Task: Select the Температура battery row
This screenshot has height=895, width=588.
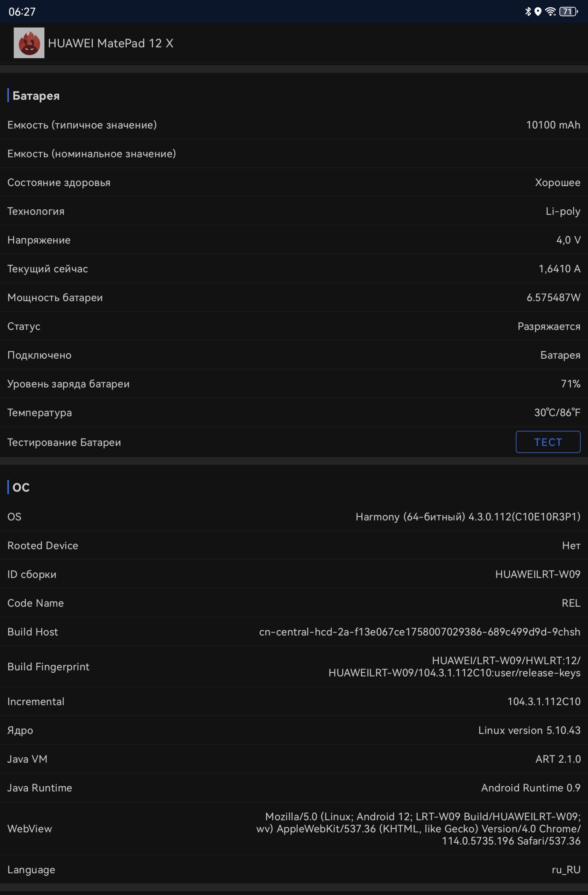Action: (294, 413)
